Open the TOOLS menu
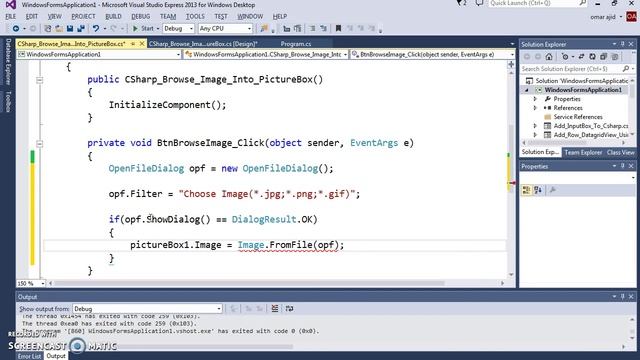The image size is (640, 360). pos(195,17)
